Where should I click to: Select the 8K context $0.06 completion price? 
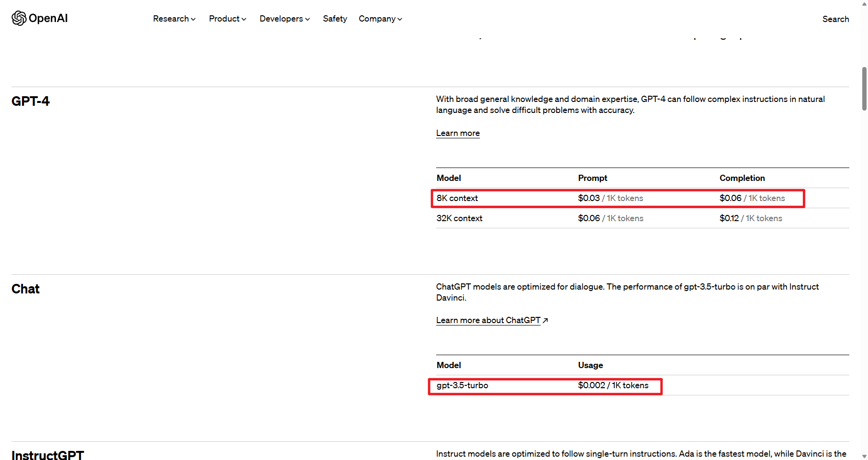[x=752, y=198]
